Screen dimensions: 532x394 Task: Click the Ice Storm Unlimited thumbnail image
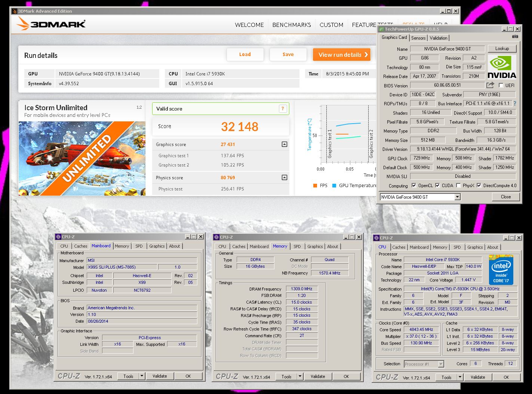[82, 158]
